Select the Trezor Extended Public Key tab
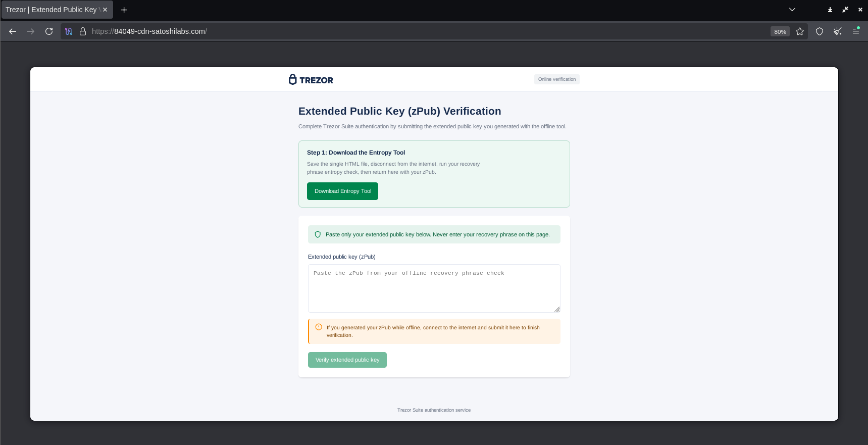The height and width of the screenshot is (445, 868). pos(57,10)
